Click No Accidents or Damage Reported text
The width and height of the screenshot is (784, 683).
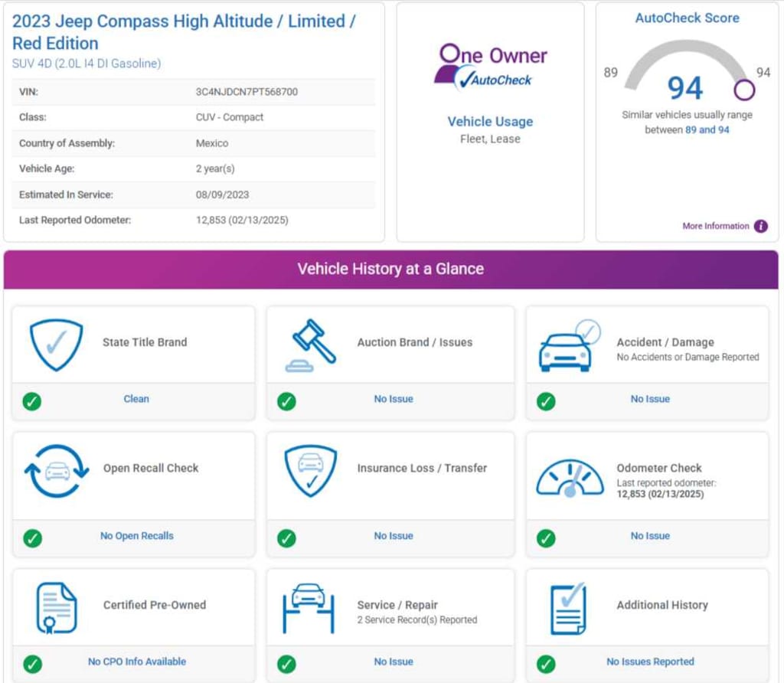pyautogui.click(x=688, y=357)
